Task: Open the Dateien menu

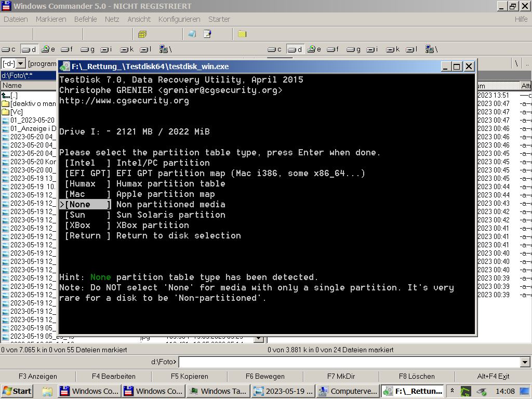Action: [x=16, y=19]
